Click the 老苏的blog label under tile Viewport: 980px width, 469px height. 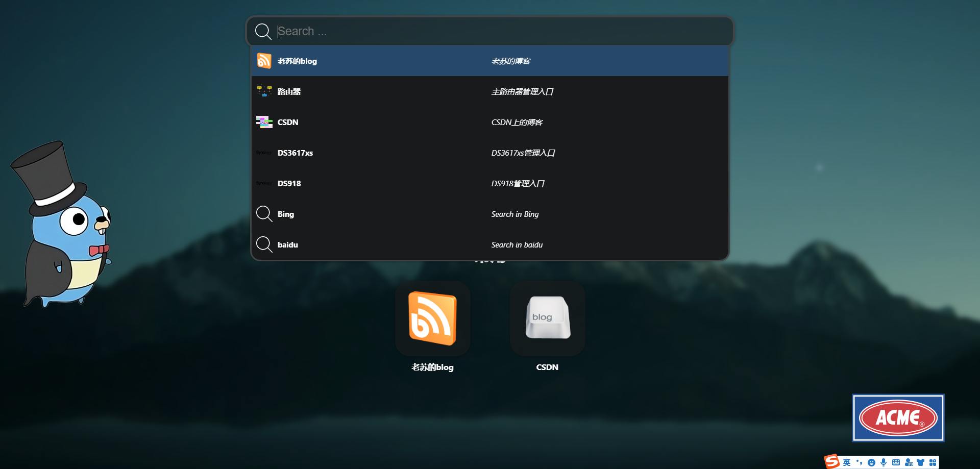[432, 367]
